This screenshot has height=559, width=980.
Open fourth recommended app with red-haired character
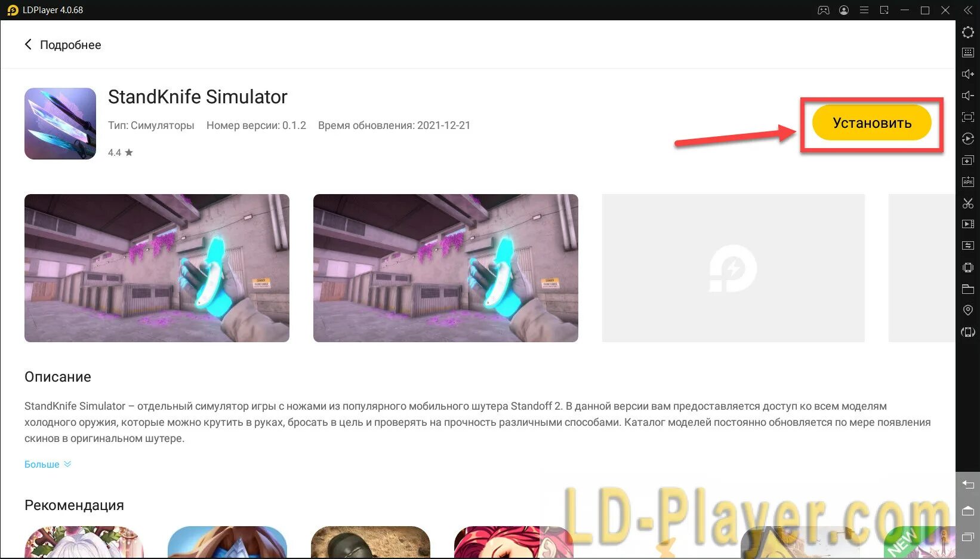tap(514, 542)
